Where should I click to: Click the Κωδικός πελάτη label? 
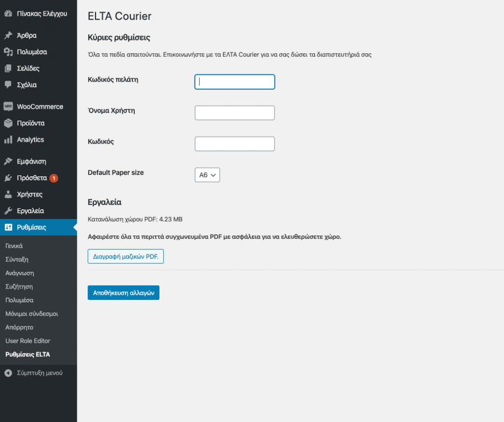[113, 80]
